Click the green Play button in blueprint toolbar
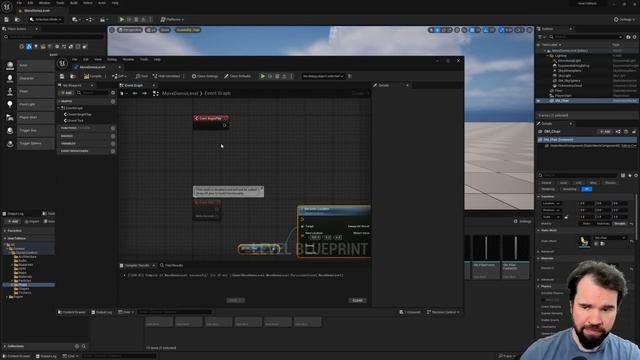 [263, 76]
